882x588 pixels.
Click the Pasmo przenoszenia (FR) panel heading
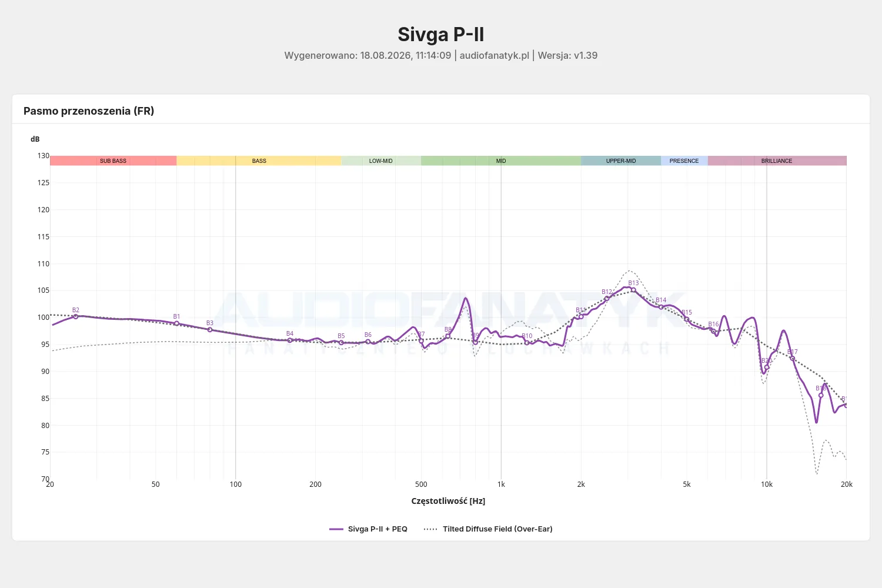[89, 111]
